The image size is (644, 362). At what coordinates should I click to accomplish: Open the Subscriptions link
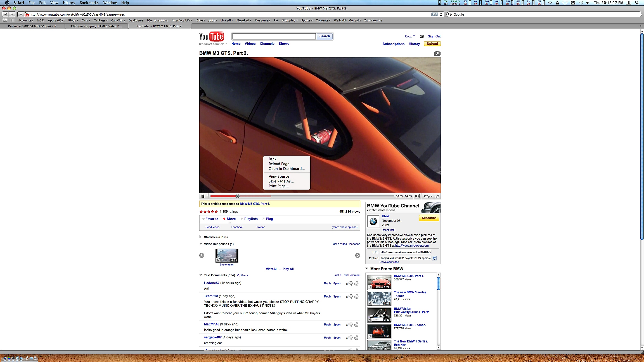[393, 44]
